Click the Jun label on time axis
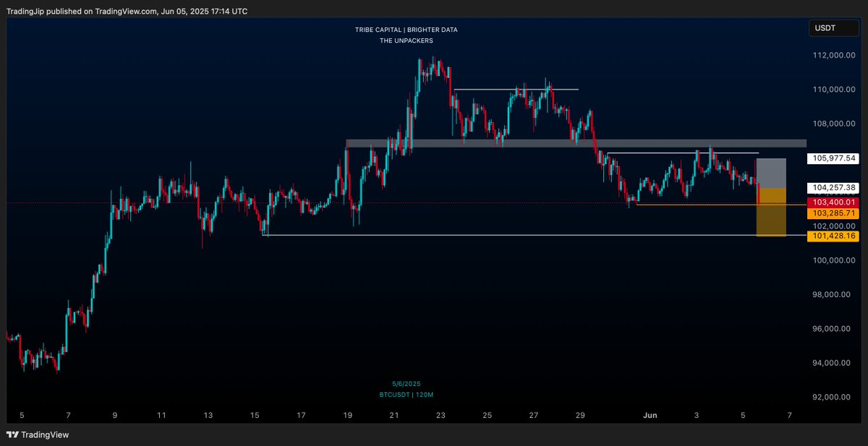The height and width of the screenshot is (446, 868). coord(650,416)
